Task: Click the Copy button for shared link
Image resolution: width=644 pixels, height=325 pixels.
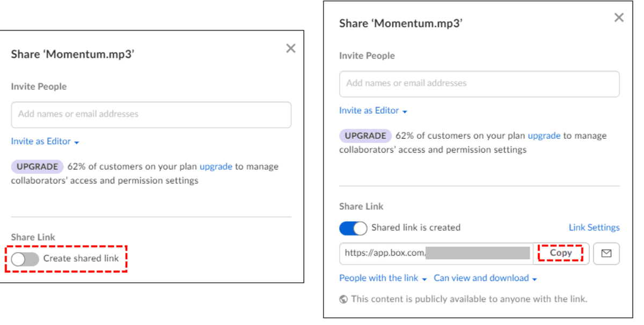Action: click(561, 253)
